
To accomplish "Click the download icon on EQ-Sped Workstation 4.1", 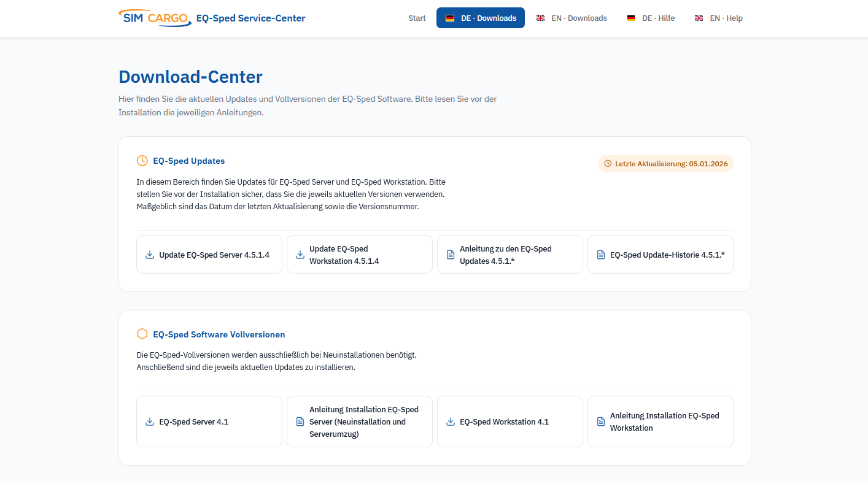I will [x=451, y=421].
